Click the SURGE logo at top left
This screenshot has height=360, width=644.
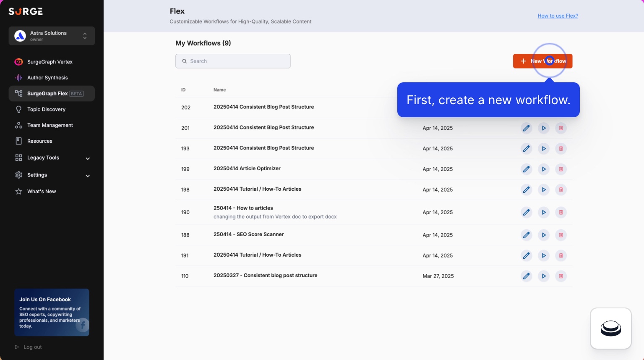pos(26,11)
